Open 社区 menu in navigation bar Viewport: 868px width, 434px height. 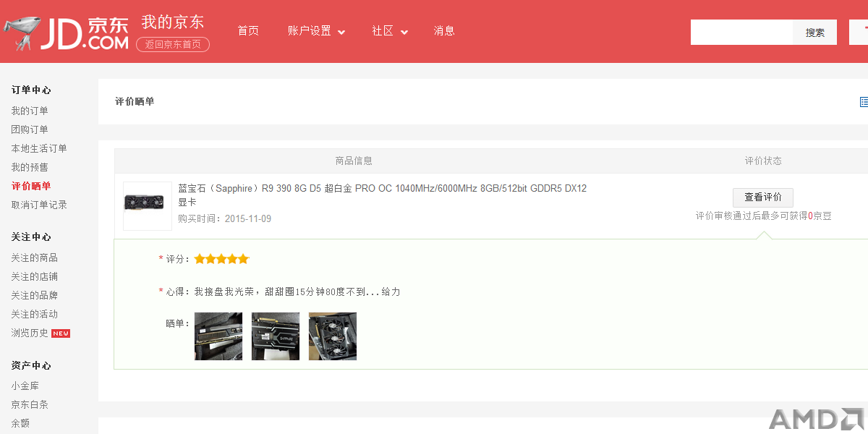pyautogui.click(x=383, y=30)
